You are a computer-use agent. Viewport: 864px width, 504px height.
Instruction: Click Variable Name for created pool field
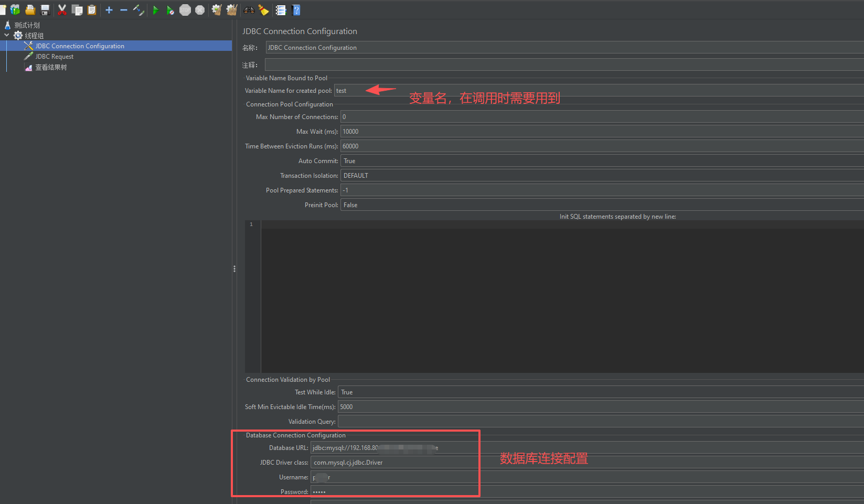tap(599, 91)
